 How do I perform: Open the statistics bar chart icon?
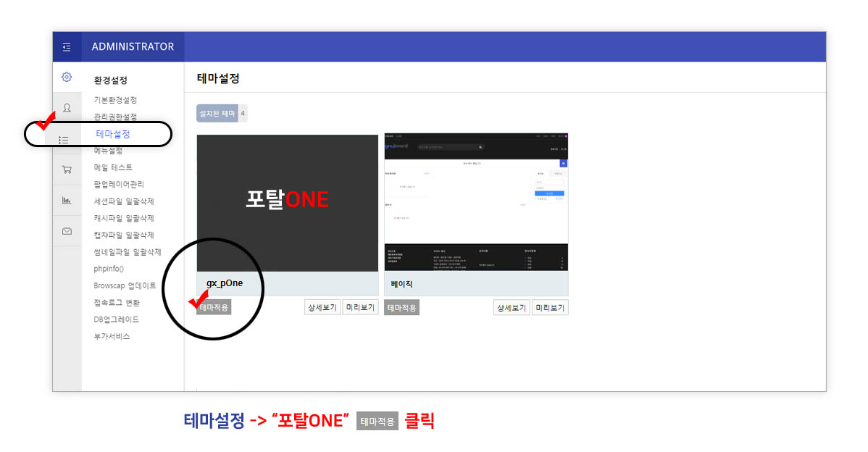(x=67, y=201)
